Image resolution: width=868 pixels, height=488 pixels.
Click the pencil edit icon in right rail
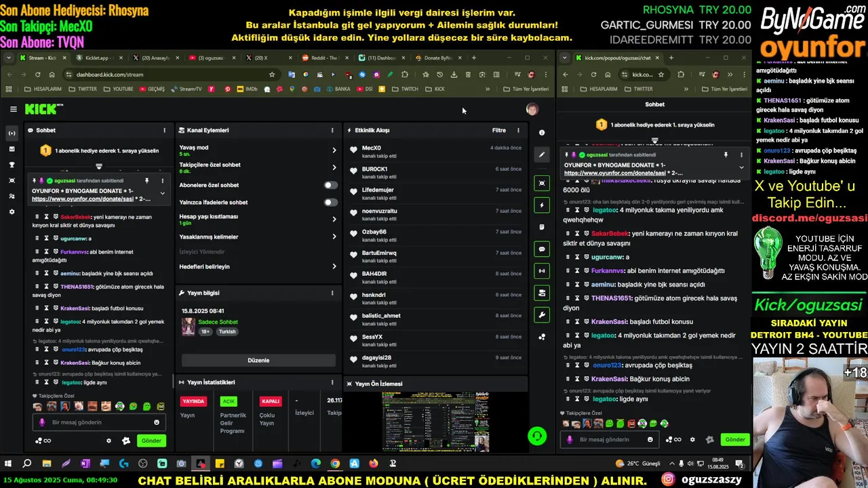541,155
